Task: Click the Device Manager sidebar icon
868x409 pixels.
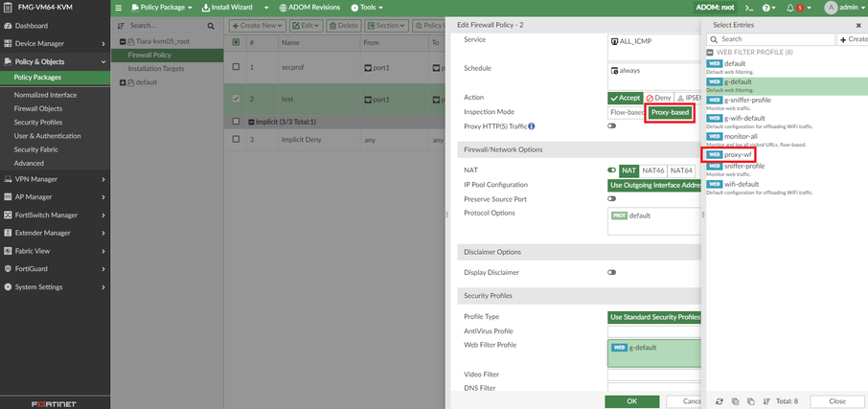Action: pos(8,44)
